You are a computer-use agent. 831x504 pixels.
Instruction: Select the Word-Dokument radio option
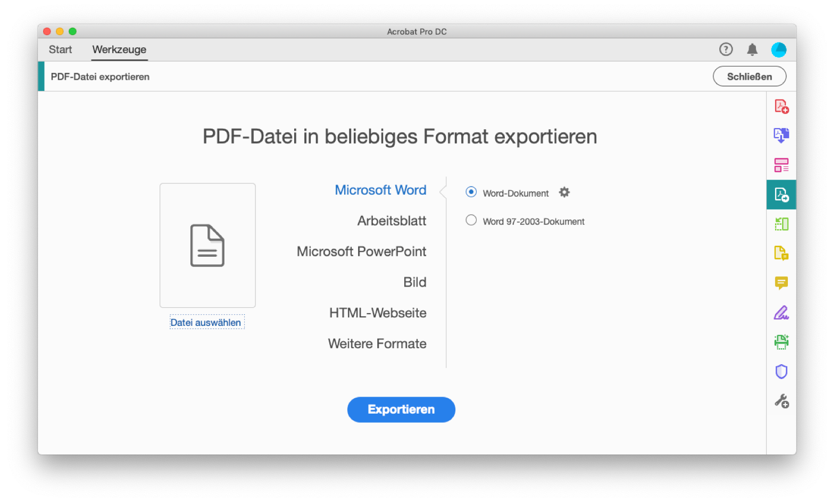(x=471, y=192)
